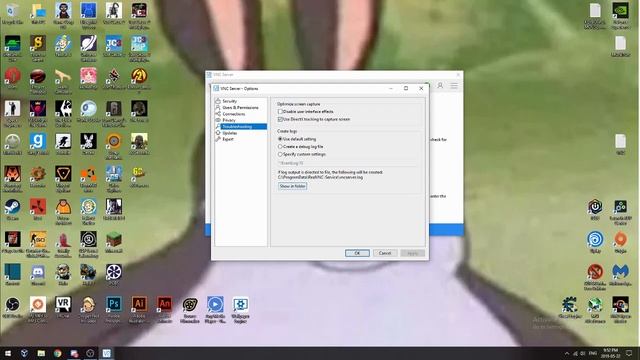The width and height of the screenshot is (640, 360).
Task: Select the Origin desktop icon
Action: point(620,242)
